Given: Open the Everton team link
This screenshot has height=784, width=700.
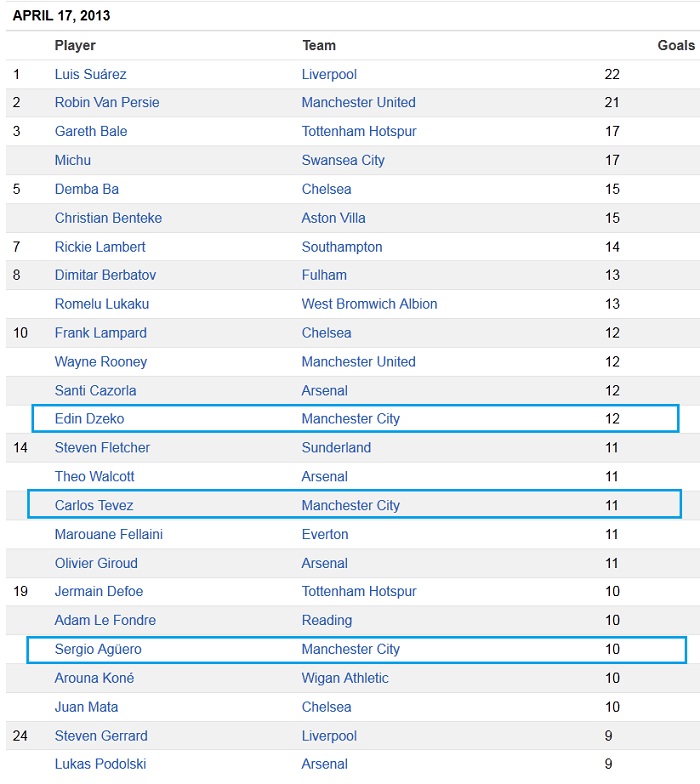Looking at the screenshot, I should click(325, 534).
